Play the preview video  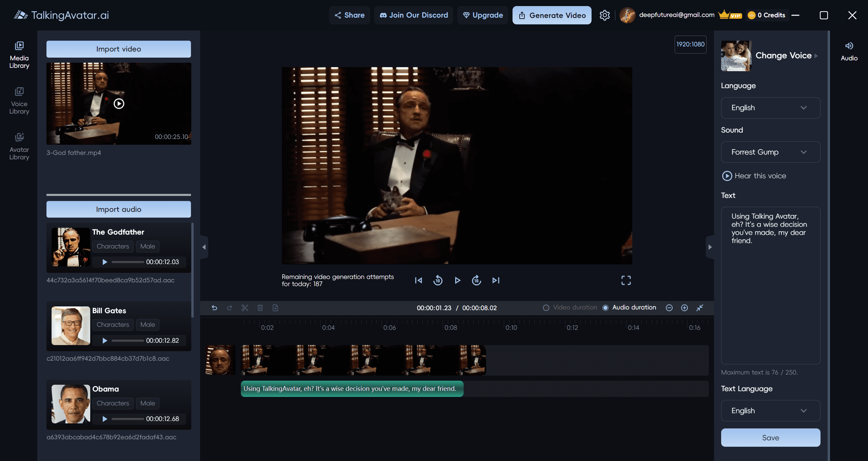(457, 280)
